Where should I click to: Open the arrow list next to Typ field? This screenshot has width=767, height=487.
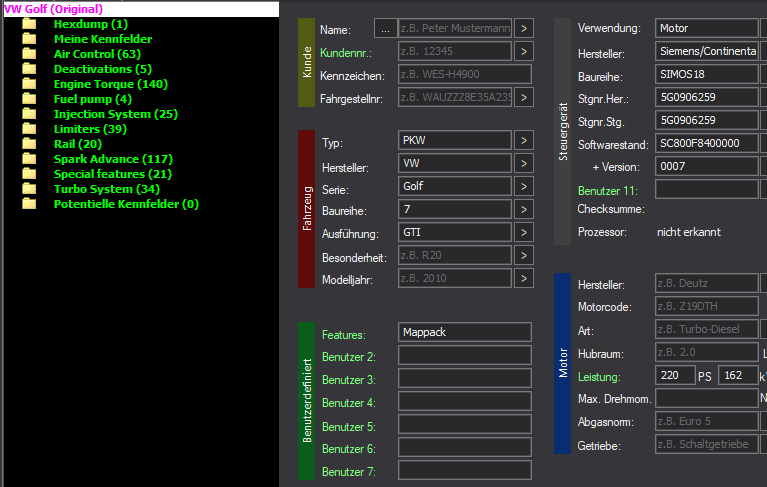coord(524,140)
